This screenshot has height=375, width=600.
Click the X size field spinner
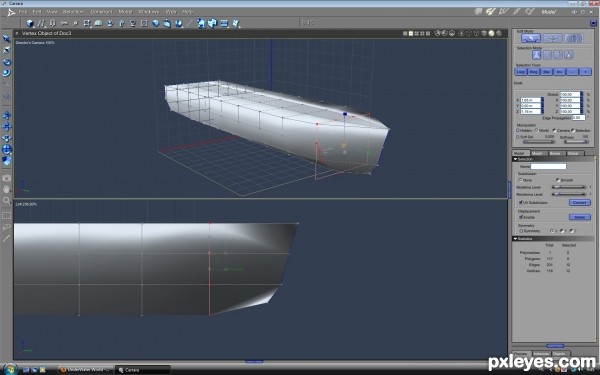(x=543, y=100)
